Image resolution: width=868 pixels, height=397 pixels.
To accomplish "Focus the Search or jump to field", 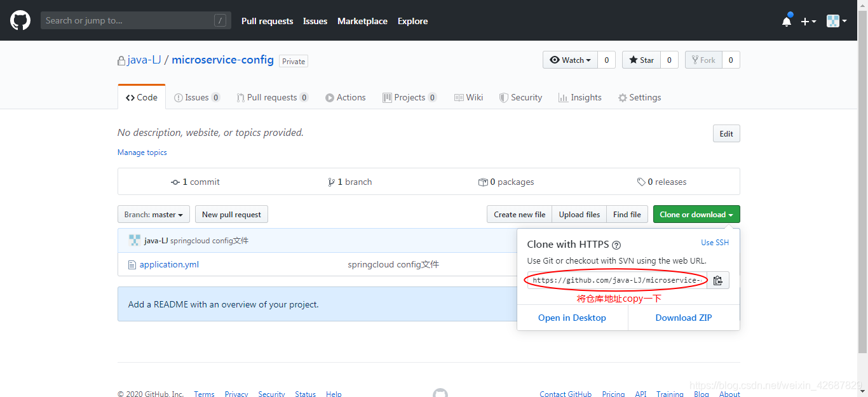I will point(136,20).
